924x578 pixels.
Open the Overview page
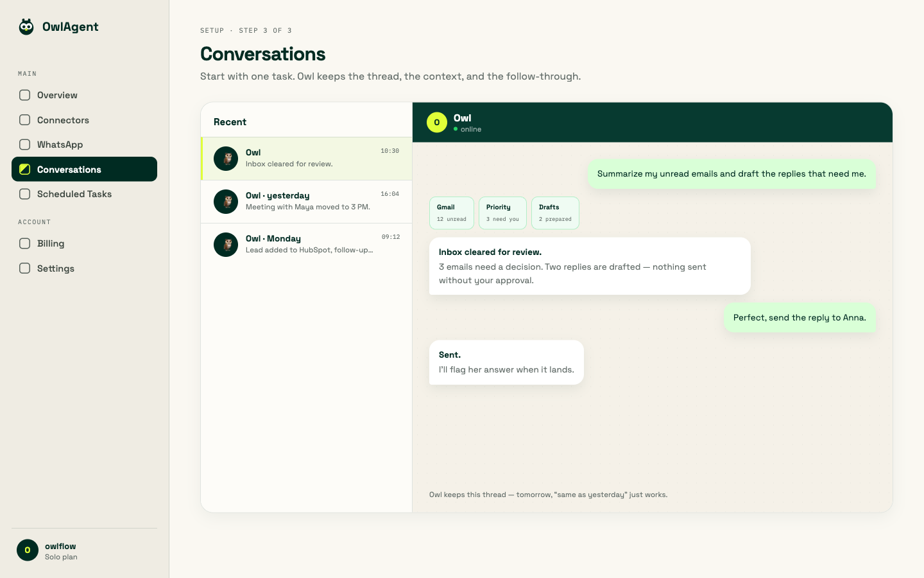84,95
